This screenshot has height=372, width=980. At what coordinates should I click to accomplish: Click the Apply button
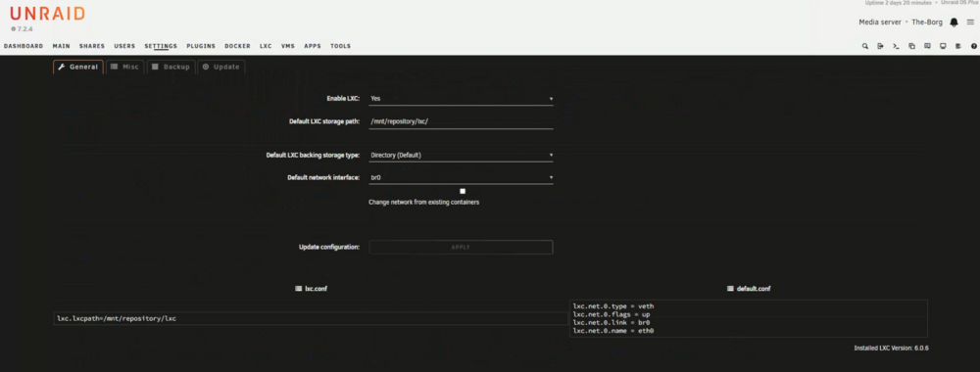[x=462, y=247]
